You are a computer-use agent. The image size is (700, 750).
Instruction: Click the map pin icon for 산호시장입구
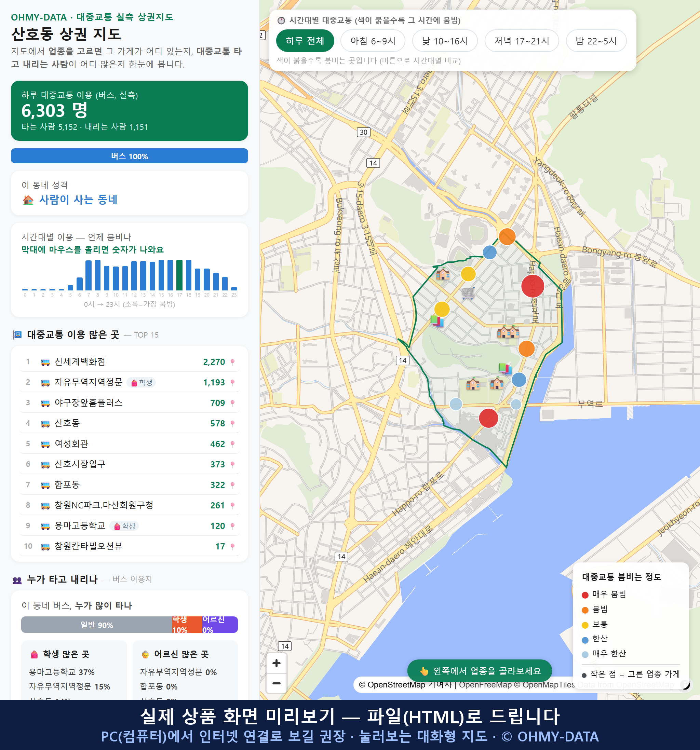coord(232,464)
